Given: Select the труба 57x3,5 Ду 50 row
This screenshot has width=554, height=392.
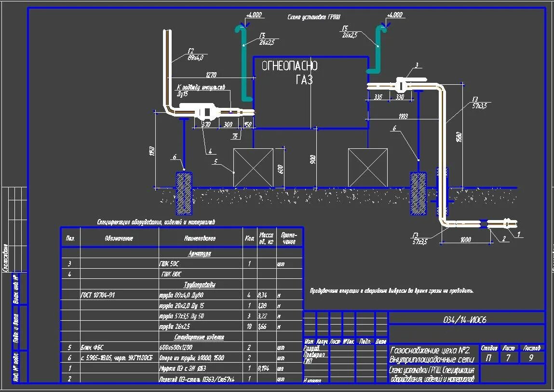Looking at the screenshot, I should coord(182,316).
